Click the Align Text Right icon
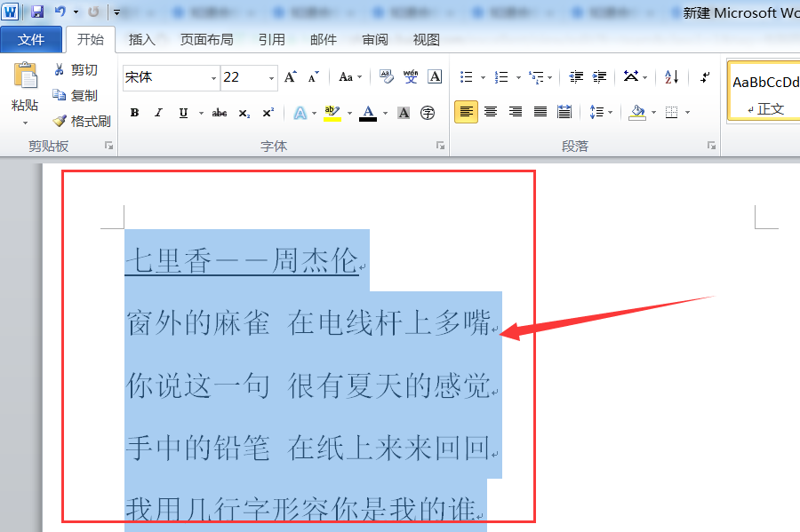The width and height of the screenshot is (800, 532). coord(516,112)
